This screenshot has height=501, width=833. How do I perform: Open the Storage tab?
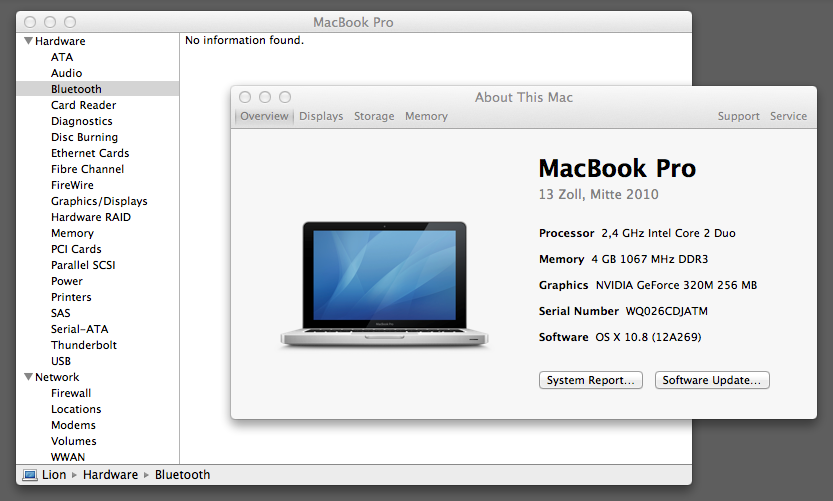pos(374,116)
